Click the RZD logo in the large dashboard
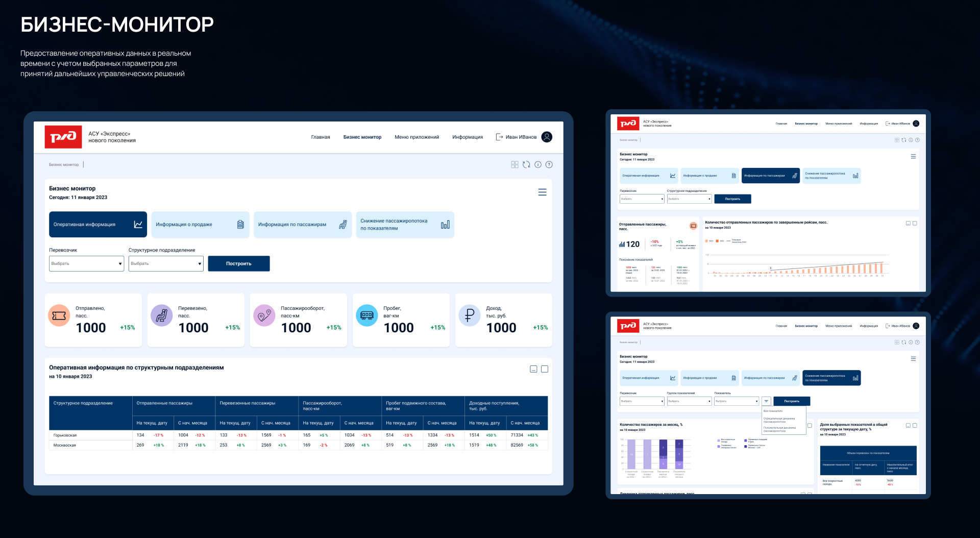Viewport: 980px width, 538px height. coord(63,137)
